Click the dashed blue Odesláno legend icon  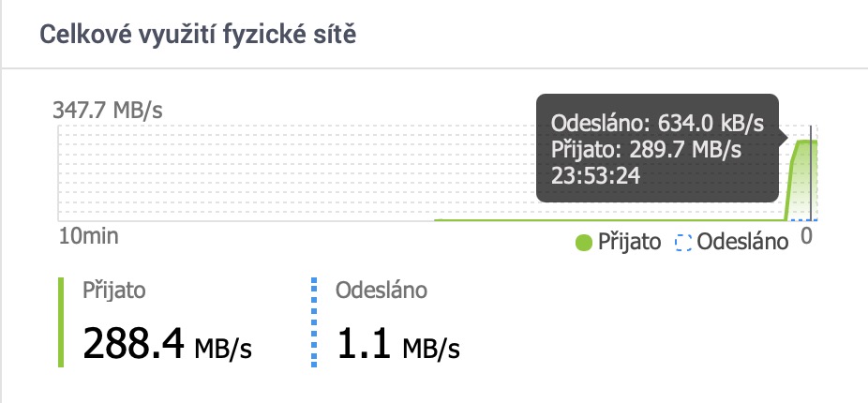682,242
